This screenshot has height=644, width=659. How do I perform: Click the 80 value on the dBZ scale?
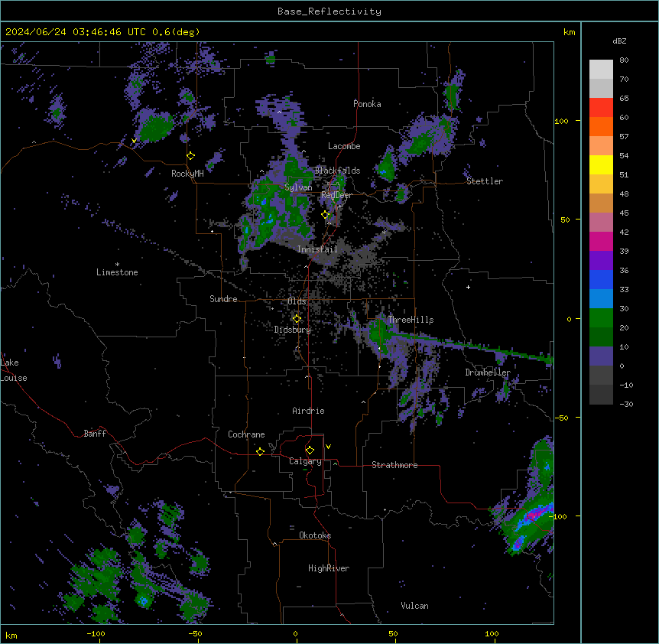tap(624, 60)
